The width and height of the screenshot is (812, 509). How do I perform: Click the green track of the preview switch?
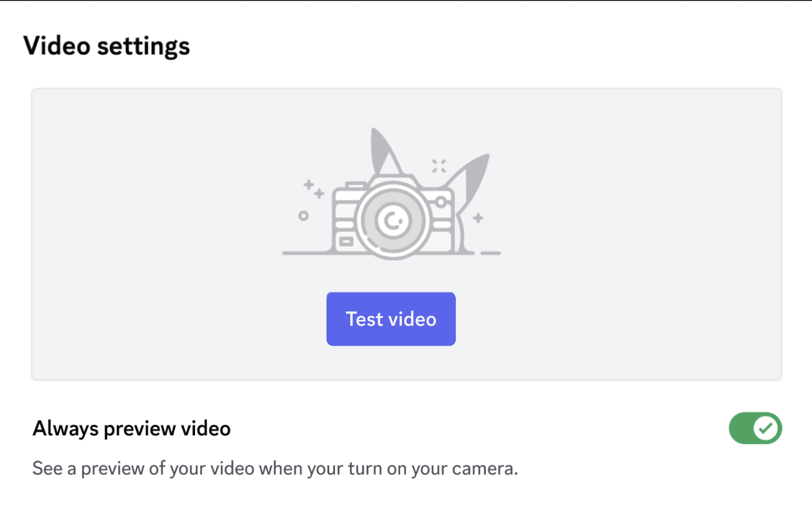pyautogui.click(x=740, y=428)
